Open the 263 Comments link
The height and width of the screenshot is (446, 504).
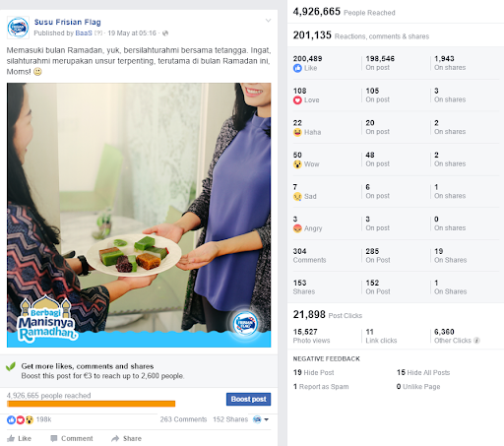pos(183,419)
